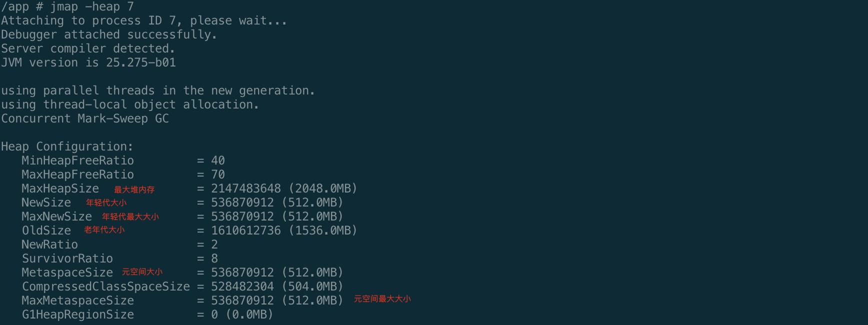Click the SurvivorRatio value 8
Image resolution: width=868 pixels, height=325 pixels.
tap(214, 258)
